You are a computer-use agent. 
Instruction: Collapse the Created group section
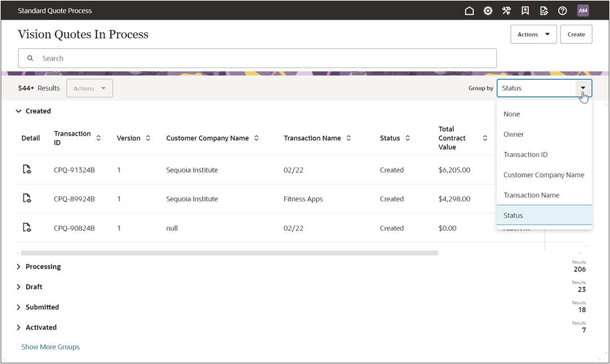click(19, 111)
